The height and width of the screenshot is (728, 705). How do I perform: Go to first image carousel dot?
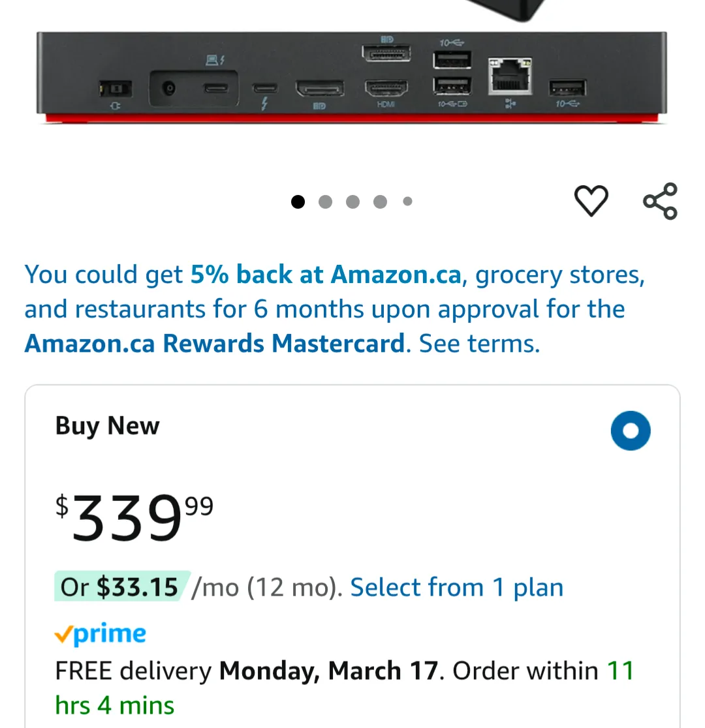click(298, 202)
